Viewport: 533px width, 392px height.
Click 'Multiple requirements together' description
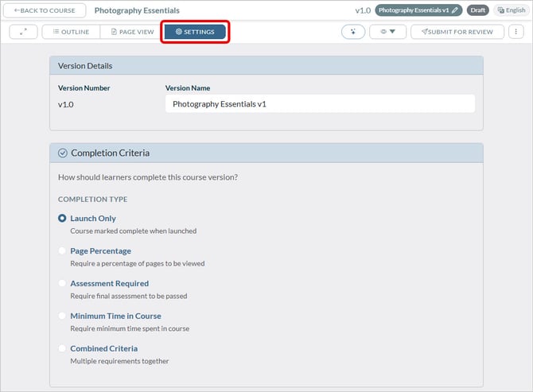click(119, 361)
